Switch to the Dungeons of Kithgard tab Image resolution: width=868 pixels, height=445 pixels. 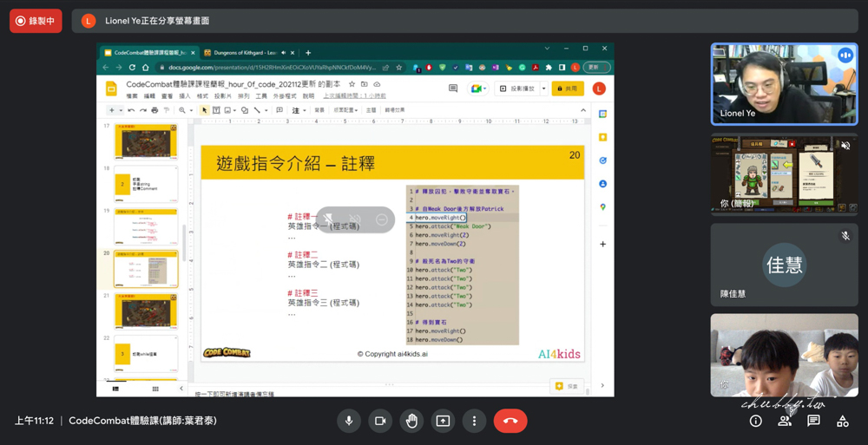coord(246,53)
